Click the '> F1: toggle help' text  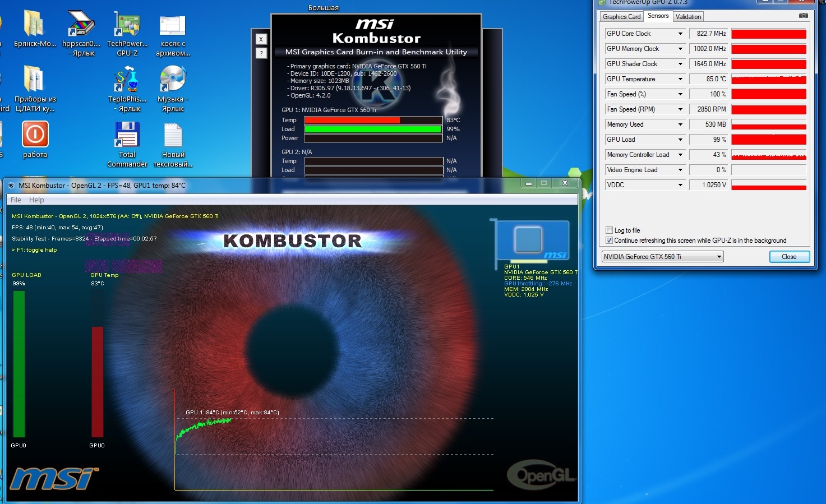(x=34, y=250)
